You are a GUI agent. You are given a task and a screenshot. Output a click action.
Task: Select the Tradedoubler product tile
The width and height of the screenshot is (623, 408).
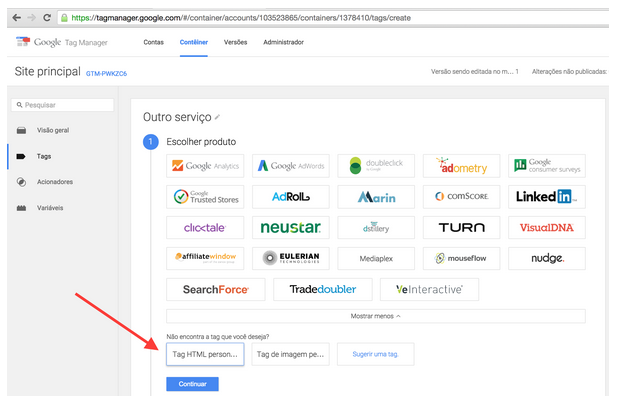(x=323, y=290)
